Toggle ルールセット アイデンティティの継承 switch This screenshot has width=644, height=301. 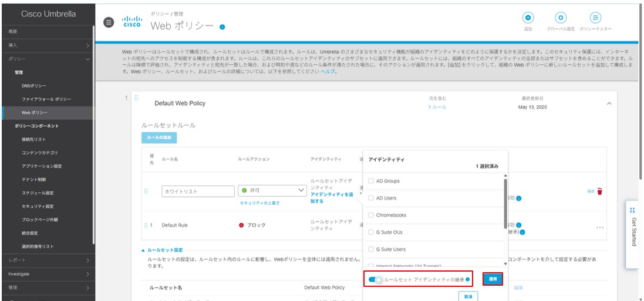coord(375,280)
